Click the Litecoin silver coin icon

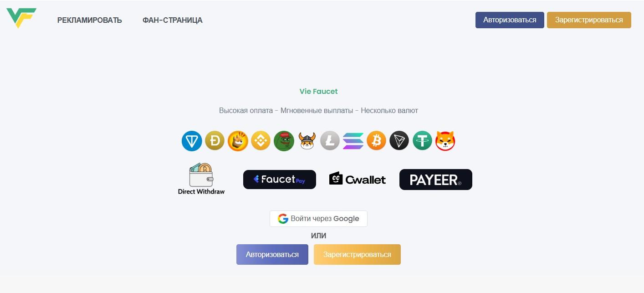coord(330,141)
